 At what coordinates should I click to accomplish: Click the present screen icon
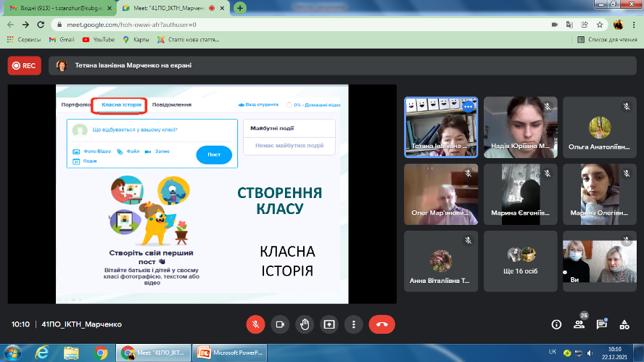[x=329, y=324]
